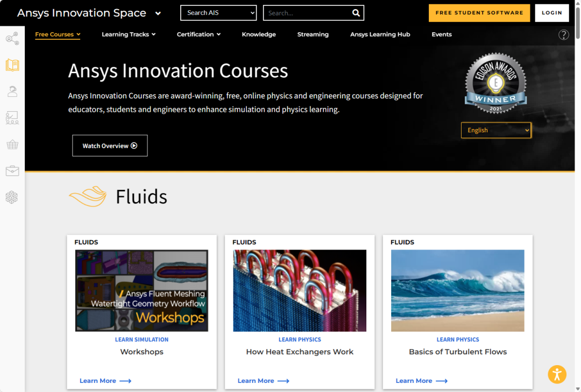The height and width of the screenshot is (392, 581).
Task: Click the Ansys Innovation Courses heading
Action: pyautogui.click(x=178, y=71)
